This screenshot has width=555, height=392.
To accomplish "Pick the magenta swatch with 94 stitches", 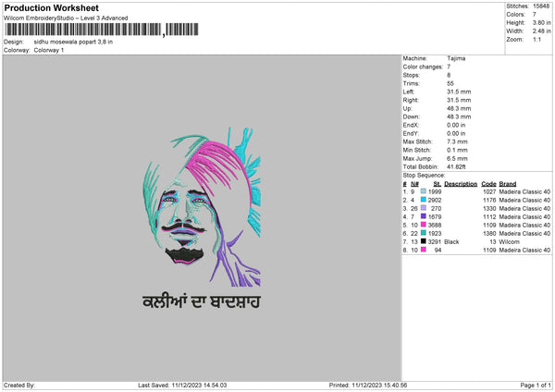I will pyautogui.click(x=424, y=250).
